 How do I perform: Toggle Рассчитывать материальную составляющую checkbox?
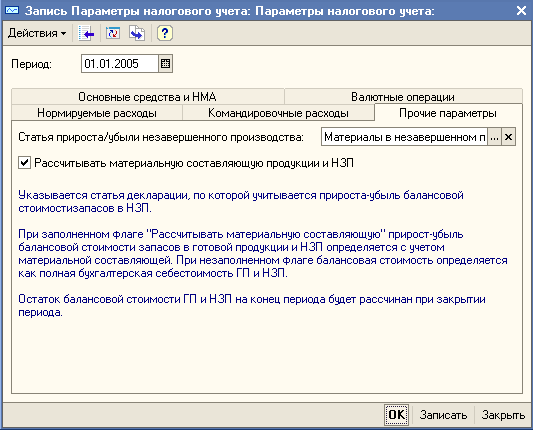pos(24,163)
